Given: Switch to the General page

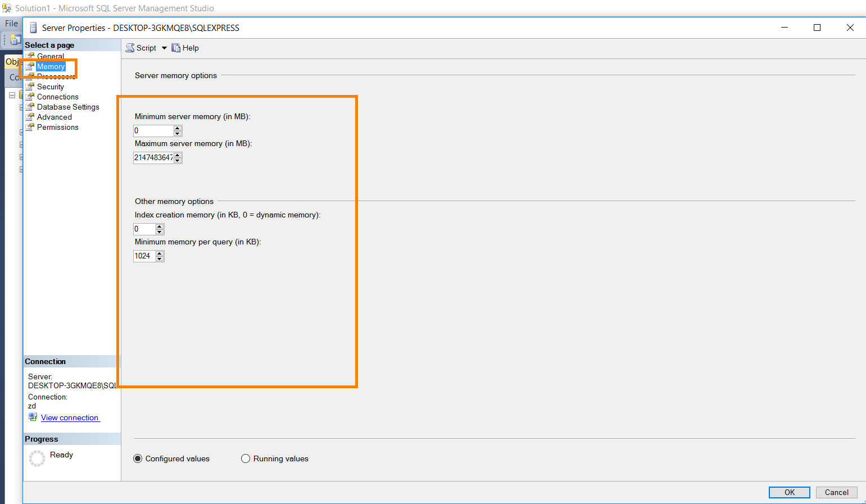Looking at the screenshot, I should coord(51,56).
